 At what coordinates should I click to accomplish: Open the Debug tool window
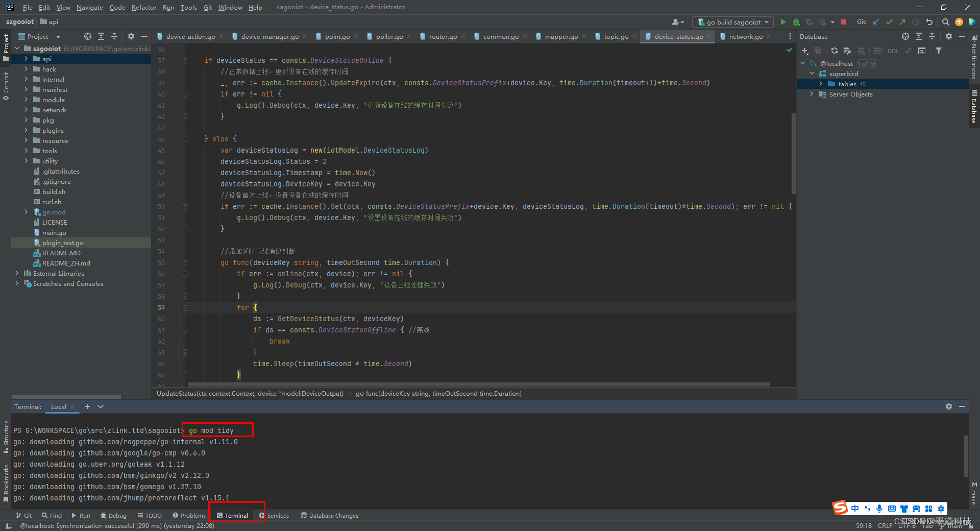click(x=113, y=516)
